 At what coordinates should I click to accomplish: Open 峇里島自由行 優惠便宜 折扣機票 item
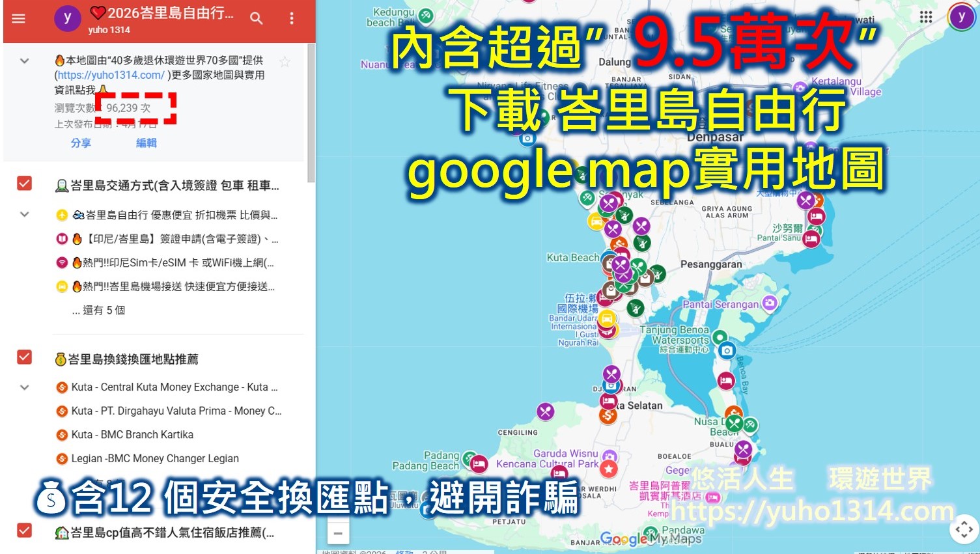click(x=168, y=215)
